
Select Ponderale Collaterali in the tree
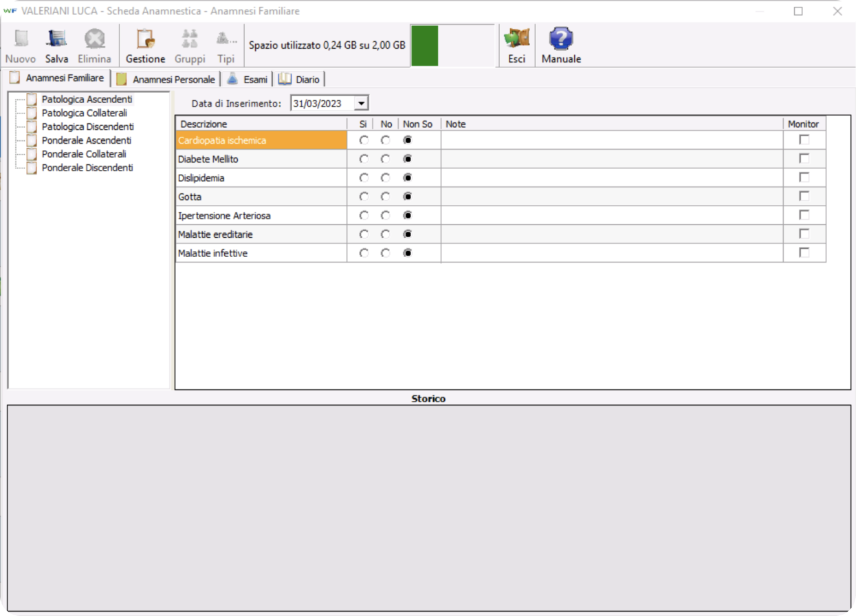click(x=84, y=154)
